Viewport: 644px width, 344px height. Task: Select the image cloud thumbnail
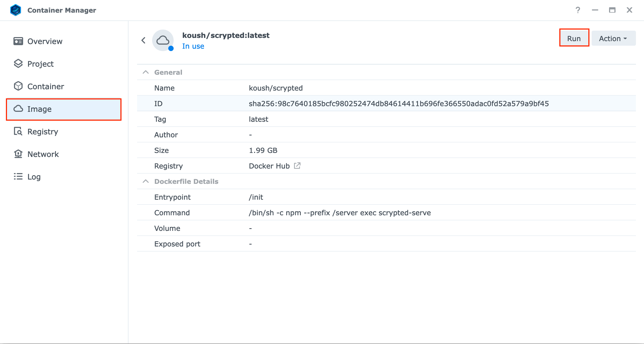click(163, 40)
